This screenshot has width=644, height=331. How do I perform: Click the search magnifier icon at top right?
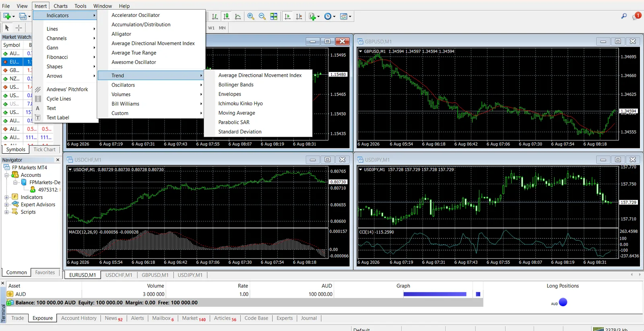pyautogui.click(x=624, y=16)
